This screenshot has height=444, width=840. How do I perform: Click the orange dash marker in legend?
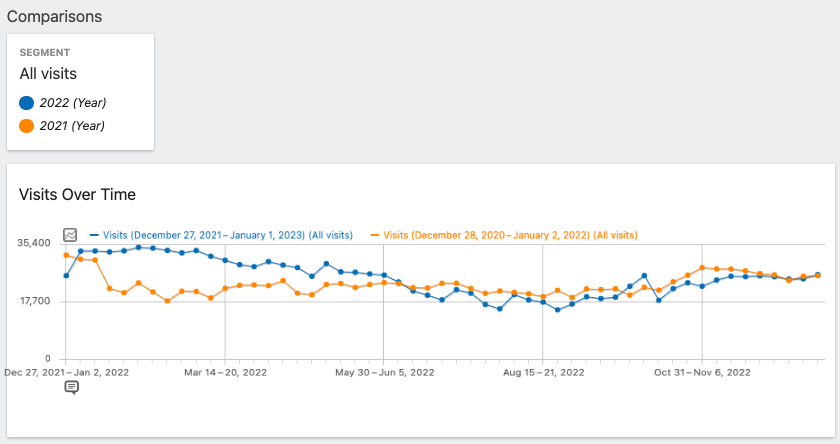click(375, 236)
